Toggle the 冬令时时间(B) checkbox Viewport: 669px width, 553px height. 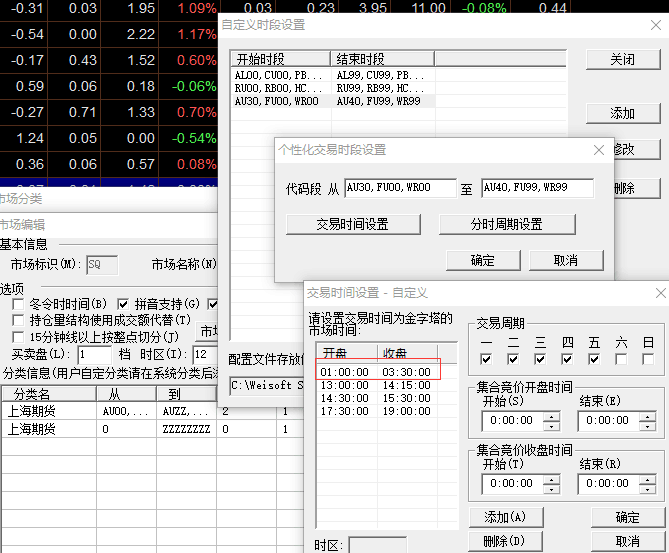(x=18, y=304)
